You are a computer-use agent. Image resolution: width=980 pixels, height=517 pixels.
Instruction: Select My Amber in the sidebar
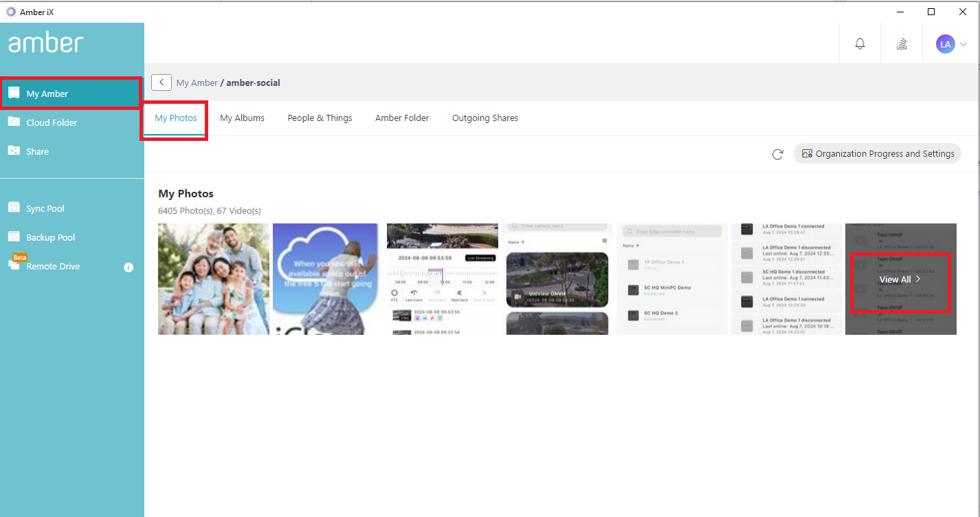(71, 93)
